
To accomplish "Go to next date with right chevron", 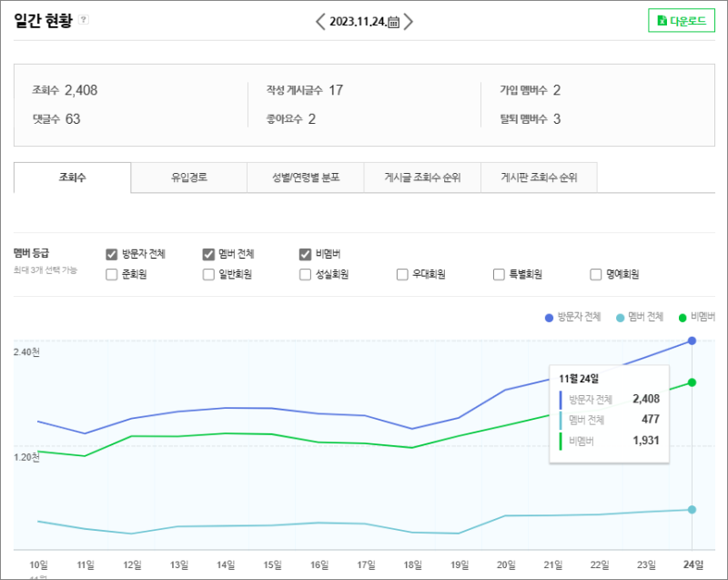I will [408, 21].
